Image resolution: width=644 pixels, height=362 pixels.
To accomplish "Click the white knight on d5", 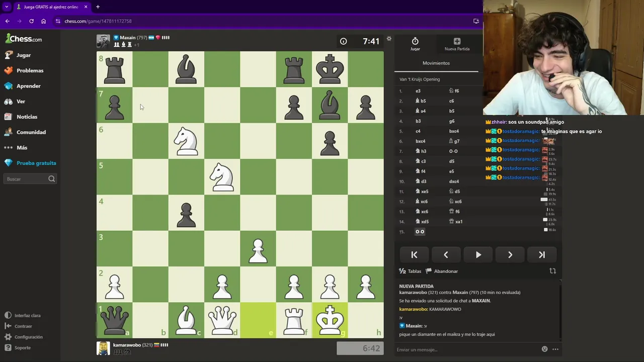I will click(x=222, y=176).
